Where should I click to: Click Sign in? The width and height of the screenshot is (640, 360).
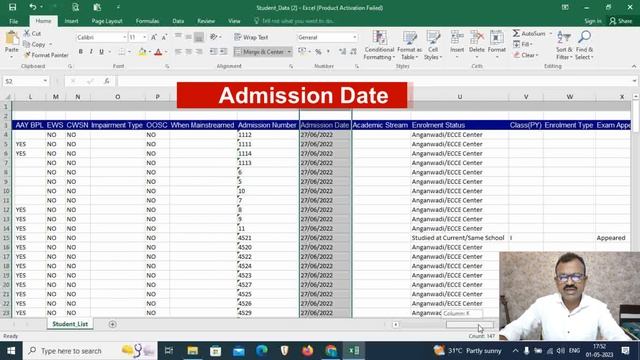[x=593, y=21]
